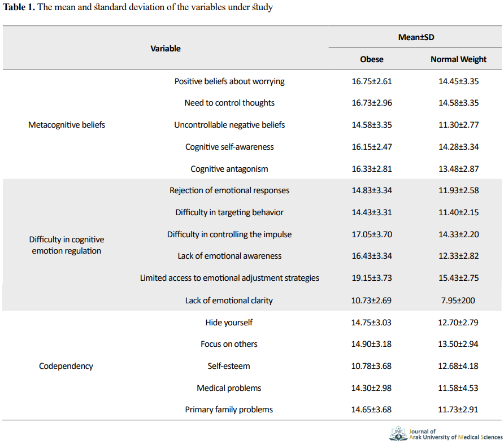Select Difficulty in cognitive emotion regulation label
Screen dimensions: 504x444
point(67,245)
